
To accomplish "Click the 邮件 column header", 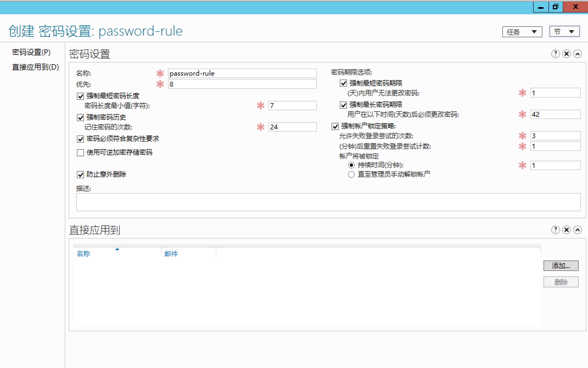I will tap(171, 254).
